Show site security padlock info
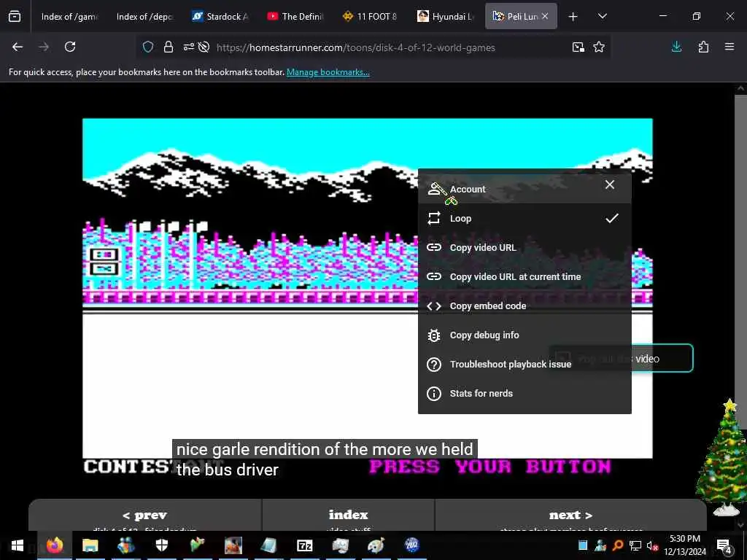Image resolution: width=747 pixels, height=560 pixels. coord(169,47)
